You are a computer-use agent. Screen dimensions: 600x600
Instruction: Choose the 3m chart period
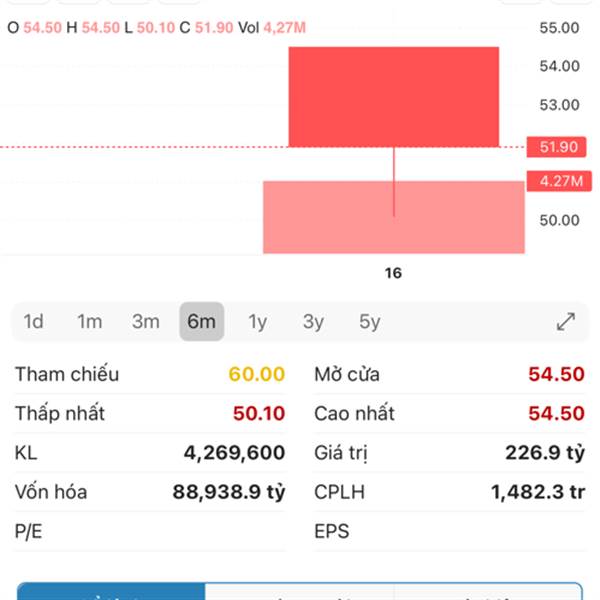[146, 322]
